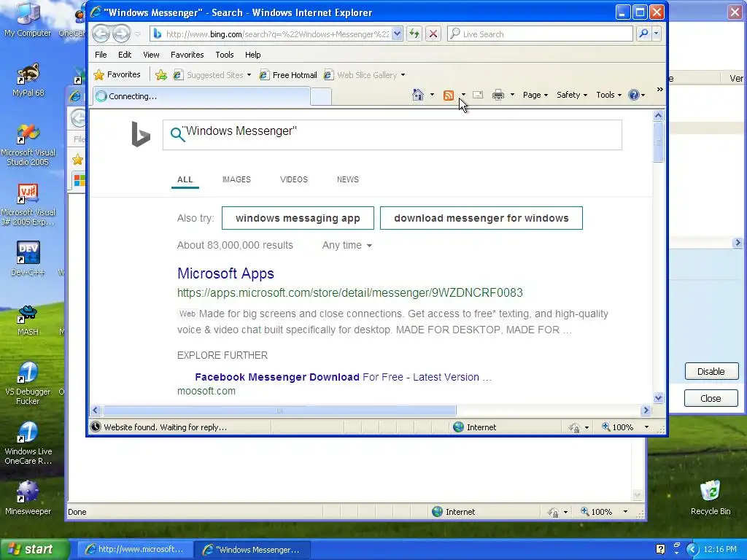Image resolution: width=747 pixels, height=560 pixels.
Task: Open front window's 100% zoom level dropdown
Action: pos(646,427)
